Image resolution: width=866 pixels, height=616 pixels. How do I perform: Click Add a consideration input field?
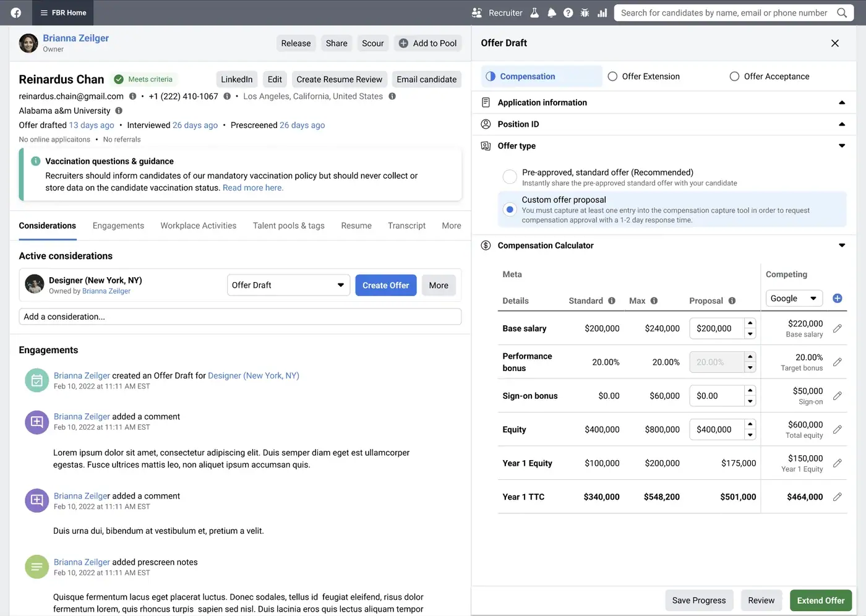coord(240,317)
